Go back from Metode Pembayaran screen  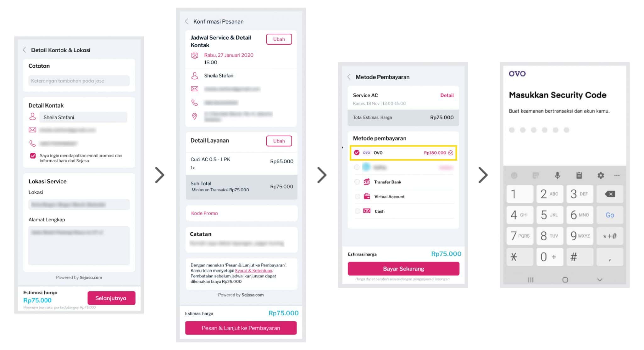[x=349, y=77]
